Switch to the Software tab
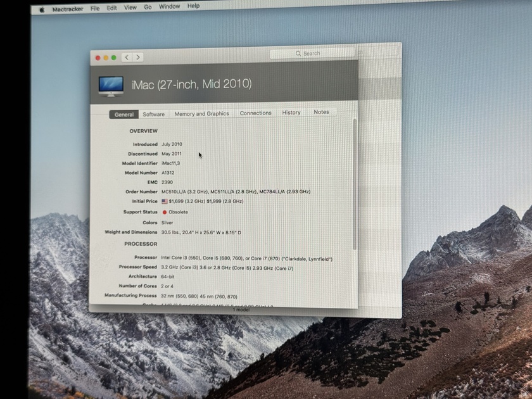The width and height of the screenshot is (532, 399). point(153,114)
